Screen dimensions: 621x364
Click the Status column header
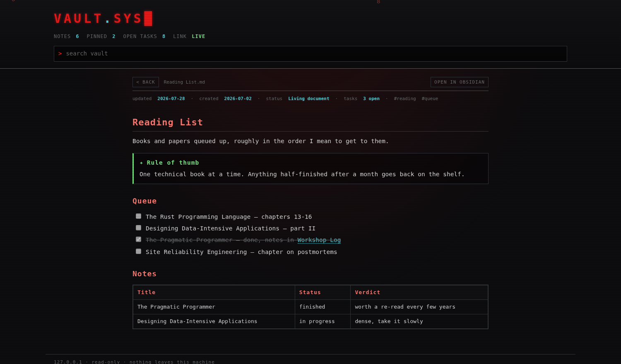(x=323, y=292)
